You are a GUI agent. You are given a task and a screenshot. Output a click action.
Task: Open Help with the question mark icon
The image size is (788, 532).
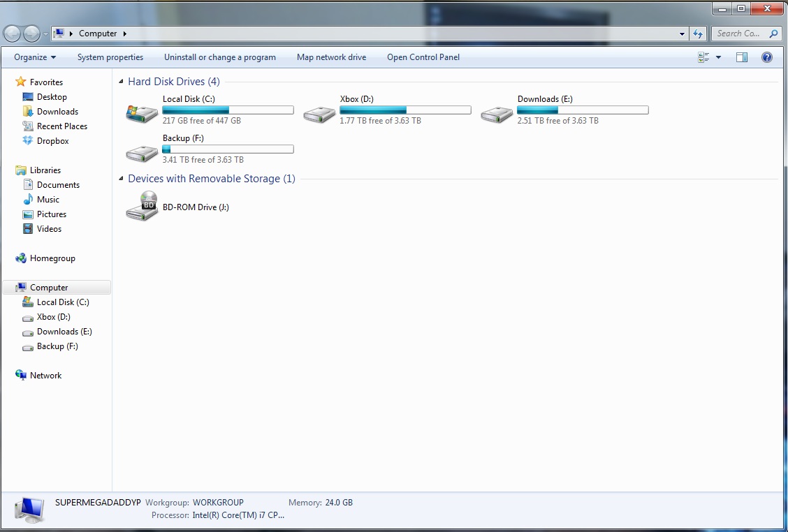click(766, 57)
